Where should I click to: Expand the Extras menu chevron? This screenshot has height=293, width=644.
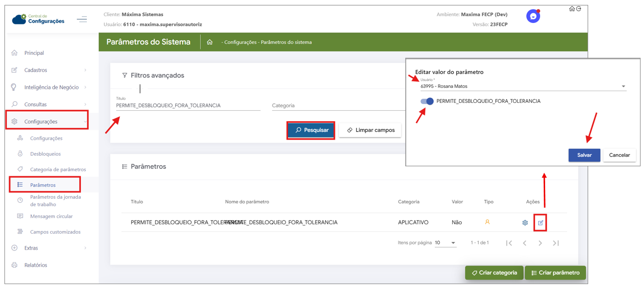coord(85,248)
